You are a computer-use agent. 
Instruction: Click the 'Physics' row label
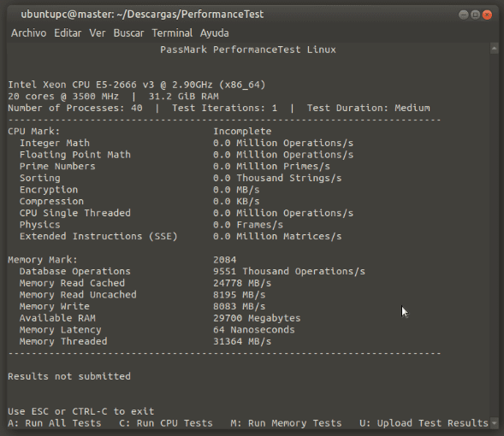(40, 225)
